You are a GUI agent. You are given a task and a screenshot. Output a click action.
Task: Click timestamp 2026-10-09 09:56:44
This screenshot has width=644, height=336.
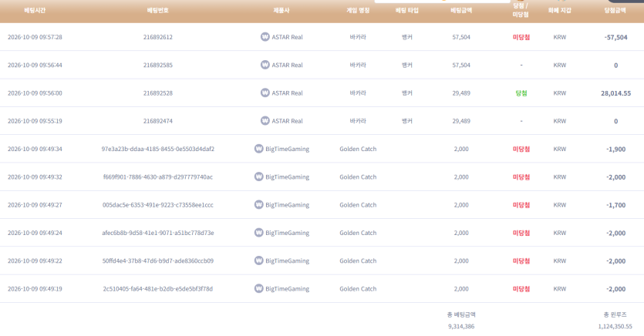pos(35,65)
